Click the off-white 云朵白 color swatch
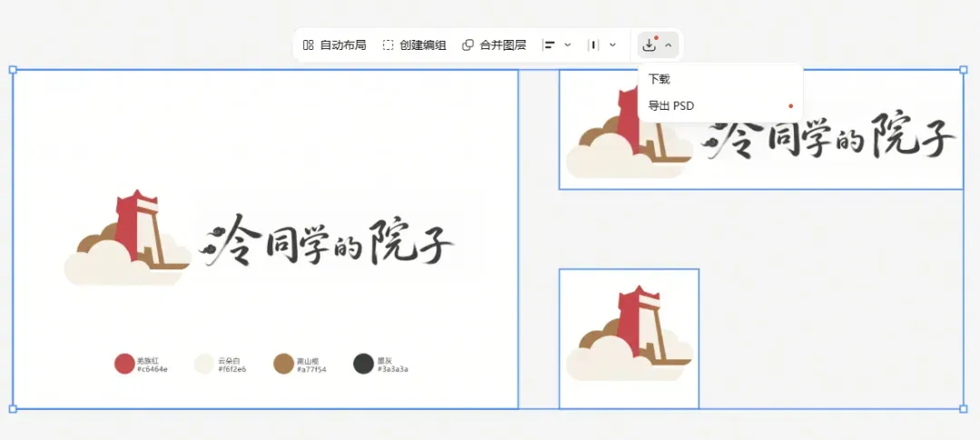This screenshot has height=440, width=980. pos(204,364)
